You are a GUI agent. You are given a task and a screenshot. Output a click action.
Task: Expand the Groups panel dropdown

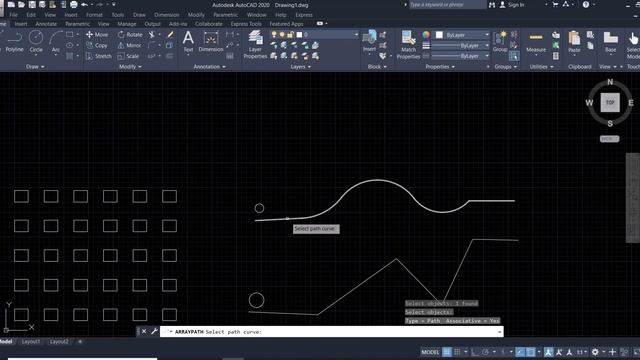click(506, 67)
